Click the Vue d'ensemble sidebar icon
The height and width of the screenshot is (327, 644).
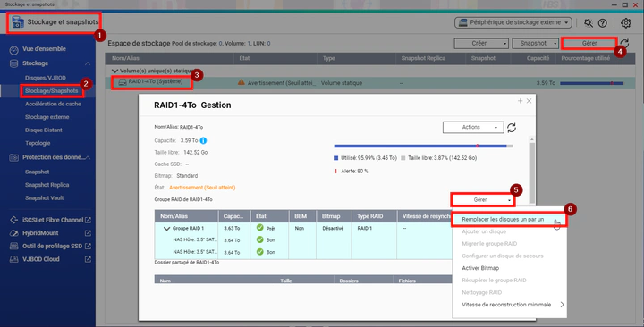coord(14,50)
